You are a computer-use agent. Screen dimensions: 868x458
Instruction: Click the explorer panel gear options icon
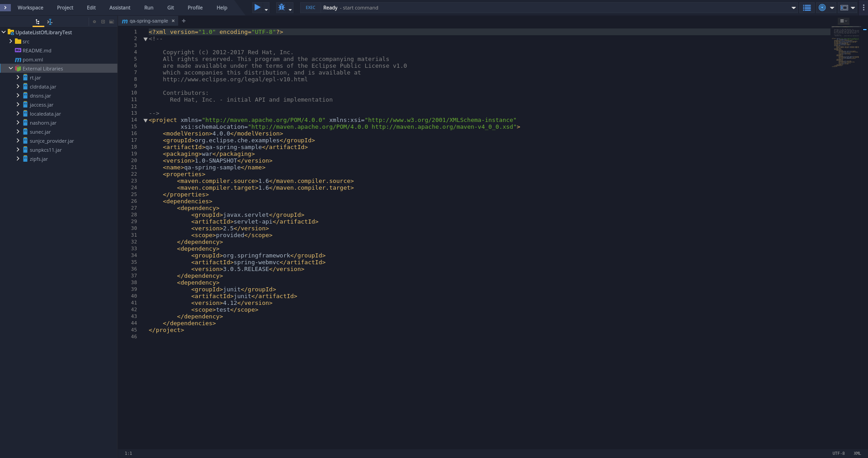click(x=94, y=22)
